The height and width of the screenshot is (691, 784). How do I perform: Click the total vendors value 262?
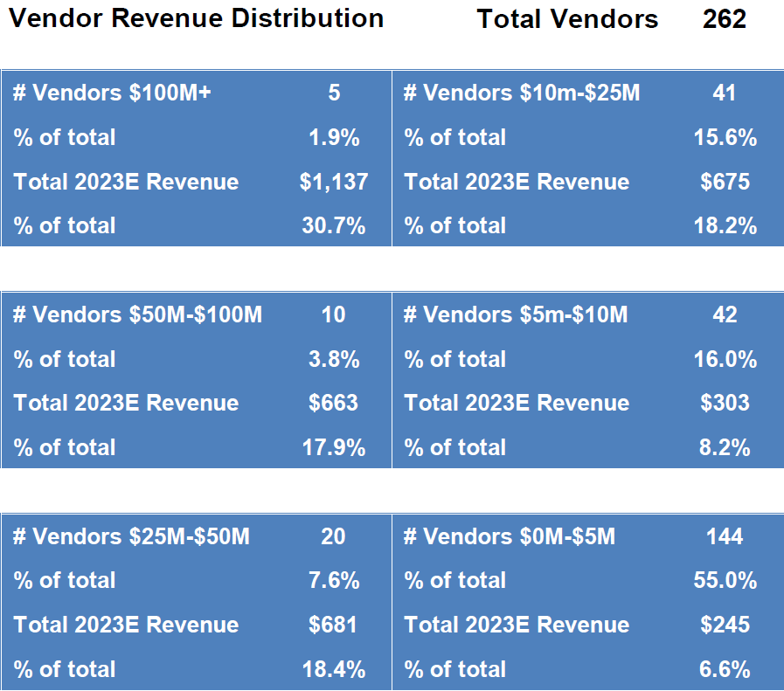724,19
